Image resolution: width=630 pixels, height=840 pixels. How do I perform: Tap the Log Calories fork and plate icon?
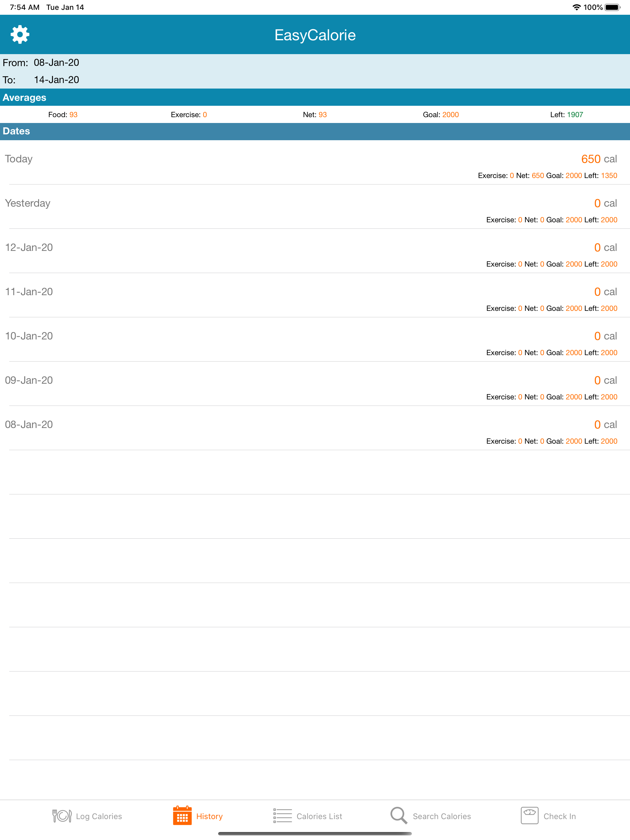click(x=62, y=816)
